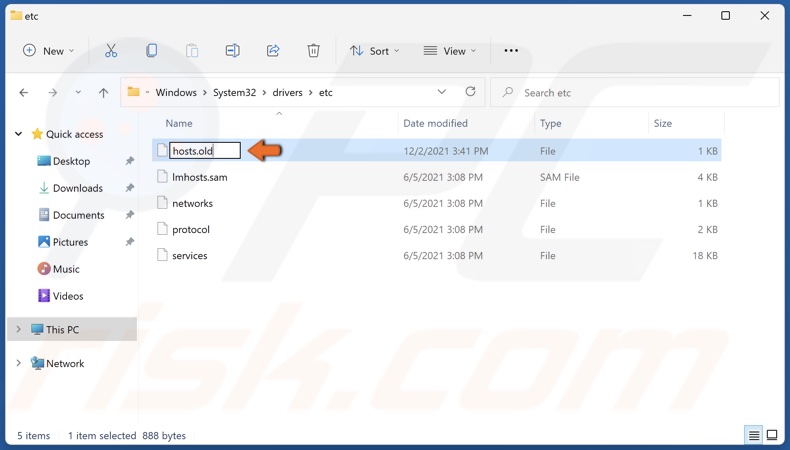Click the pin icon beside Desktop

pos(129,161)
